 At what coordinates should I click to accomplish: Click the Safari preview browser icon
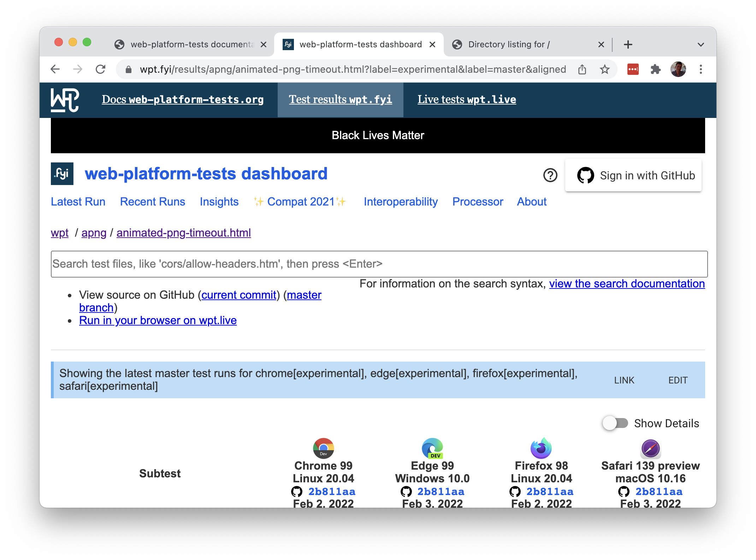pyautogui.click(x=650, y=449)
